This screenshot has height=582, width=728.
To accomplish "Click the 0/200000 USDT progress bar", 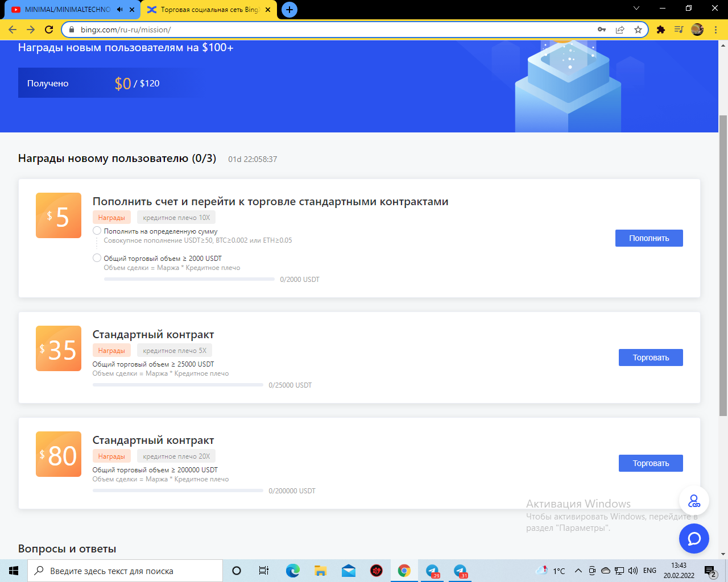I will pos(178,490).
